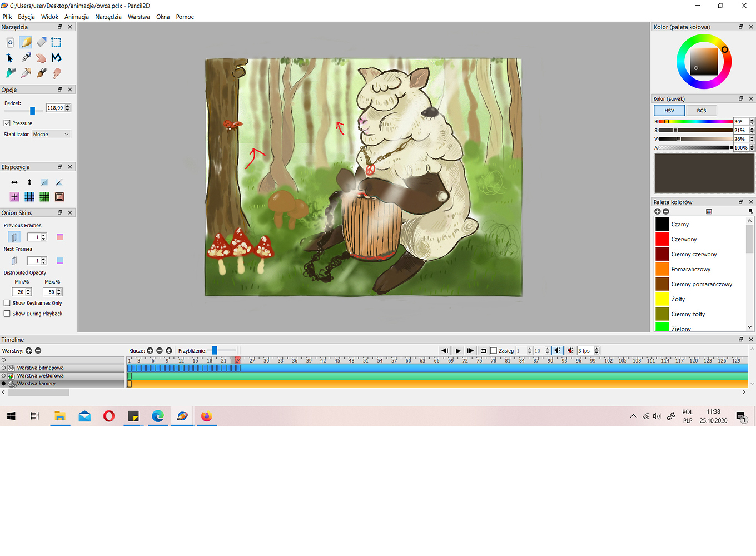Play the animation
Image resolution: width=756 pixels, height=556 pixels.
pyautogui.click(x=457, y=350)
